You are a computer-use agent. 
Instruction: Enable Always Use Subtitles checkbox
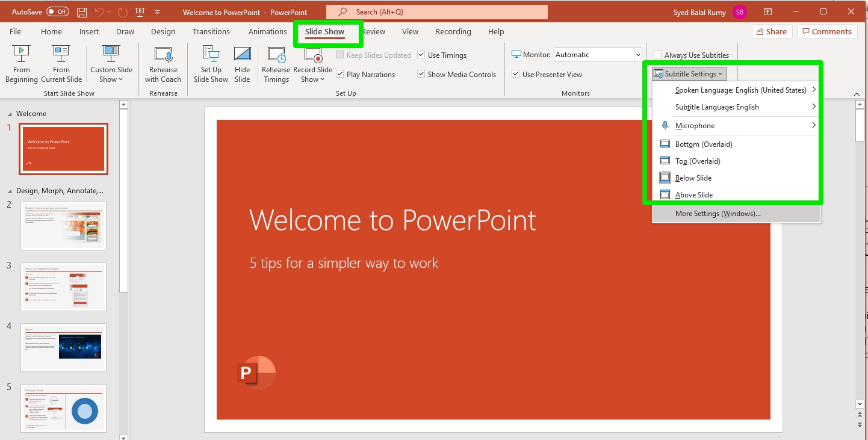tap(658, 55)
